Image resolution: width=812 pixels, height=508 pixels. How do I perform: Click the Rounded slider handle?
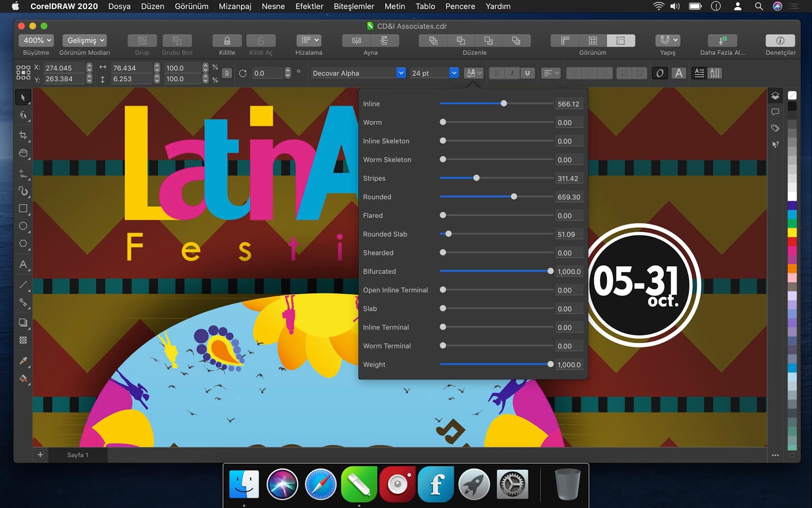pos(514,197)
